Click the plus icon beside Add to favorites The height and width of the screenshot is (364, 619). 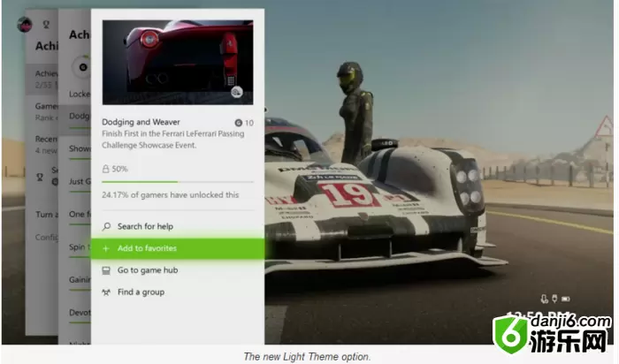pos(106,248)
